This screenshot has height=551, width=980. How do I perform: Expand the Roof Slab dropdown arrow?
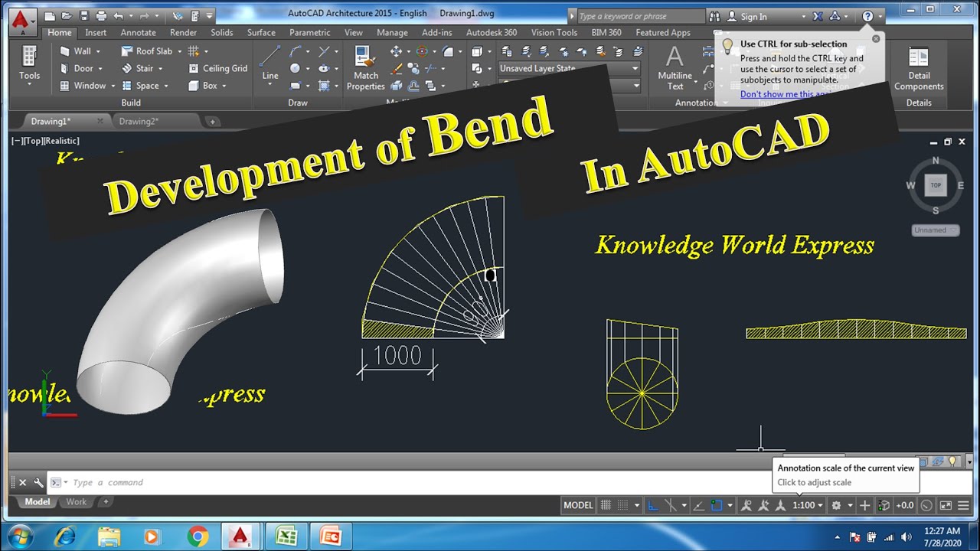pos(180,51)
